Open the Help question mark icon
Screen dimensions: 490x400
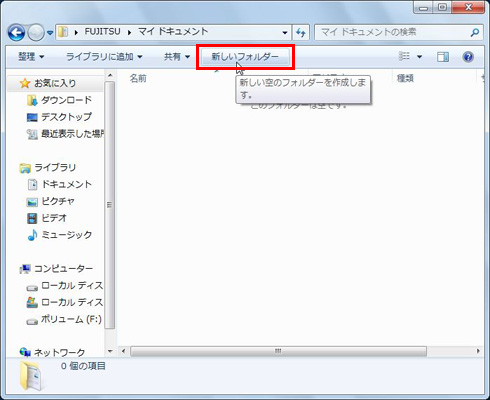[468, 57]
